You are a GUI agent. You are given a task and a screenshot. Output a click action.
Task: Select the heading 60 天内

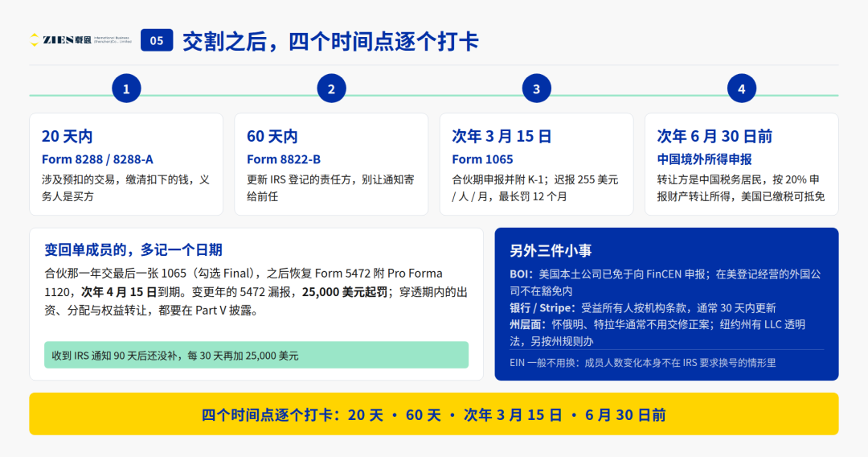click(272, 136)
